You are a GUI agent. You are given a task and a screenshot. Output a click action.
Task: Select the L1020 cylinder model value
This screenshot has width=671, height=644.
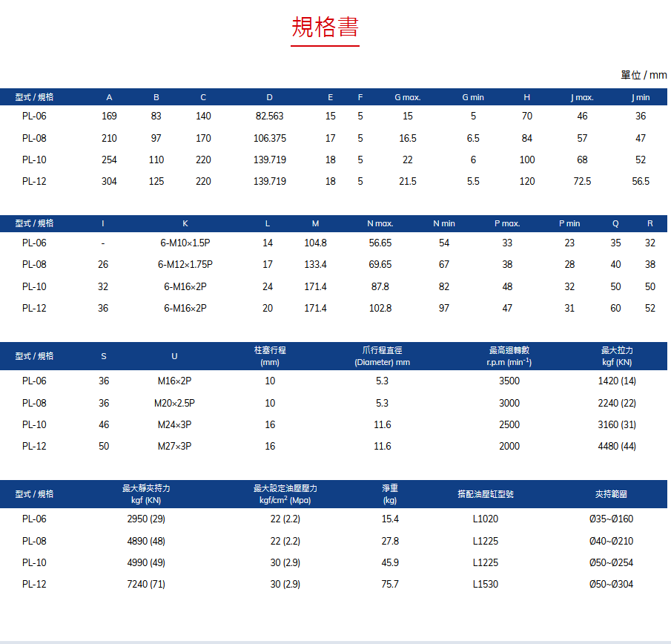click(x=486, y=519)
